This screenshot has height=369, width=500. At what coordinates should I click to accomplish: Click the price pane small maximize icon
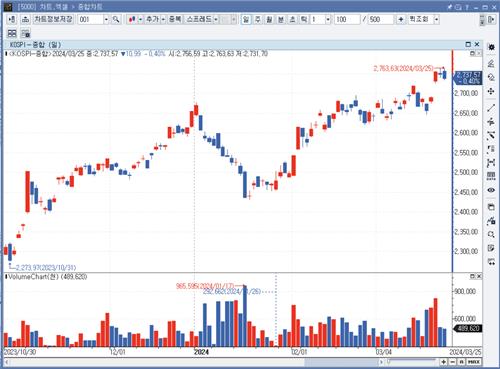[x=472, y=53]
